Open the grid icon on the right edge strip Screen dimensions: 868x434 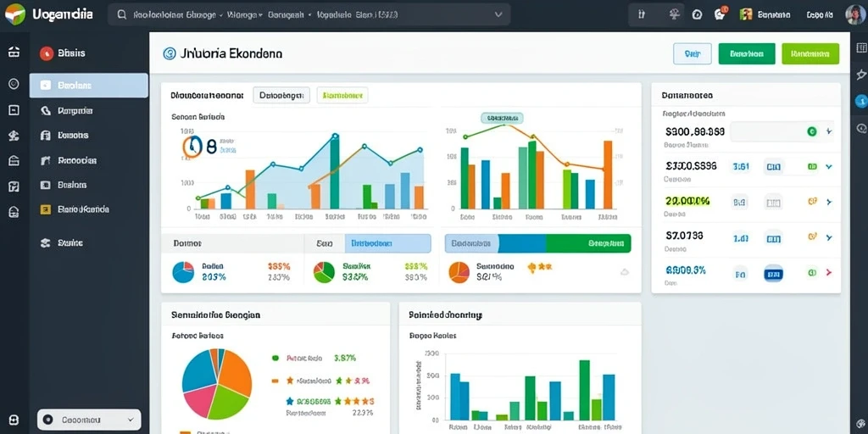(x=861, y=48)
